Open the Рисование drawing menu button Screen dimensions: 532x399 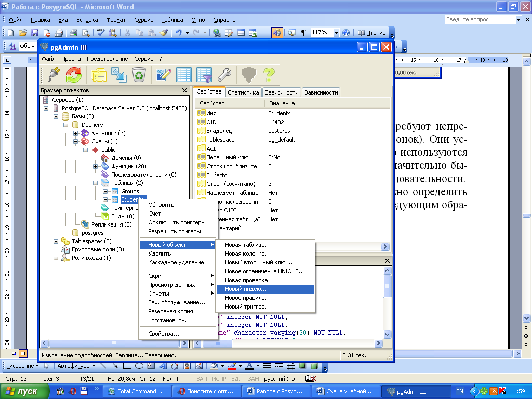click(22, 366)
